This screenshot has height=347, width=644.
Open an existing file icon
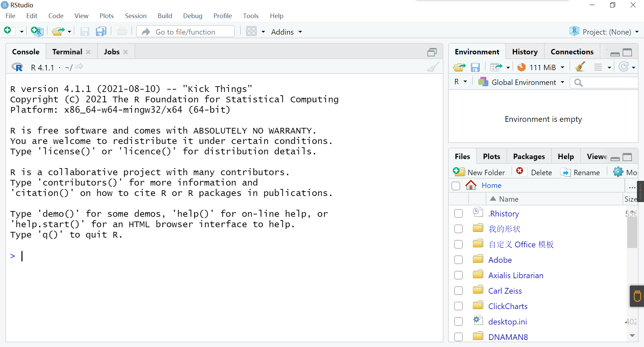point(58,32)
